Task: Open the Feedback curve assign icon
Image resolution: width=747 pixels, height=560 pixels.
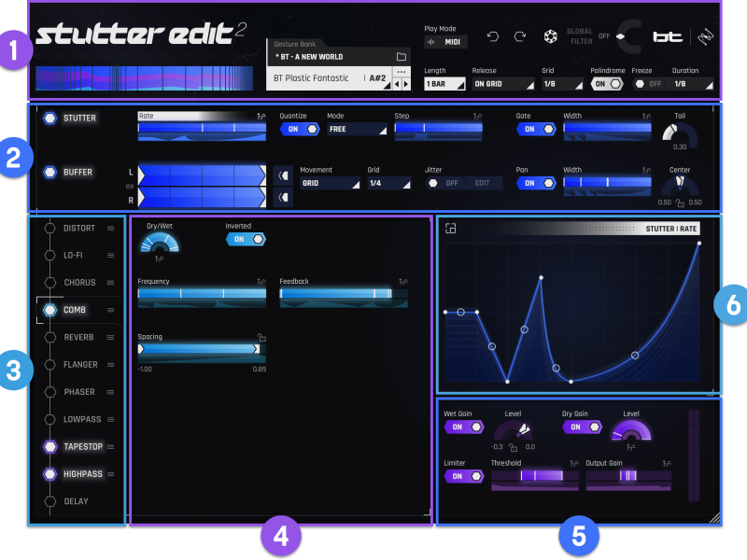Action: (x=403, y=282)
